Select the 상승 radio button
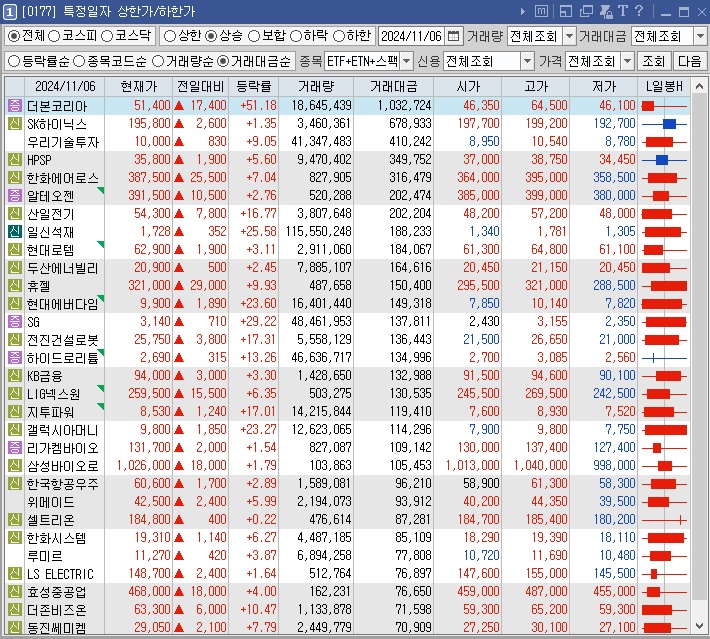Viewport: 710px width, 639px height. (211, 36)
